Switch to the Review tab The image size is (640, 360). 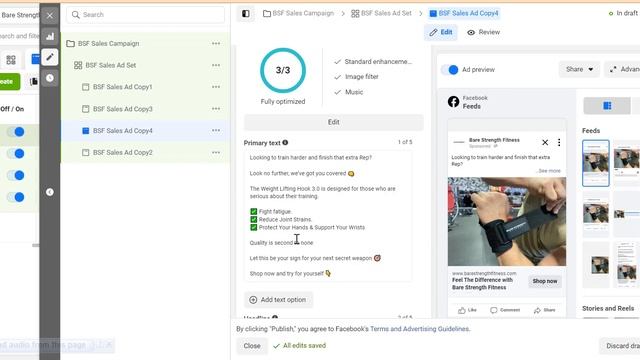[x=483, y=32]
